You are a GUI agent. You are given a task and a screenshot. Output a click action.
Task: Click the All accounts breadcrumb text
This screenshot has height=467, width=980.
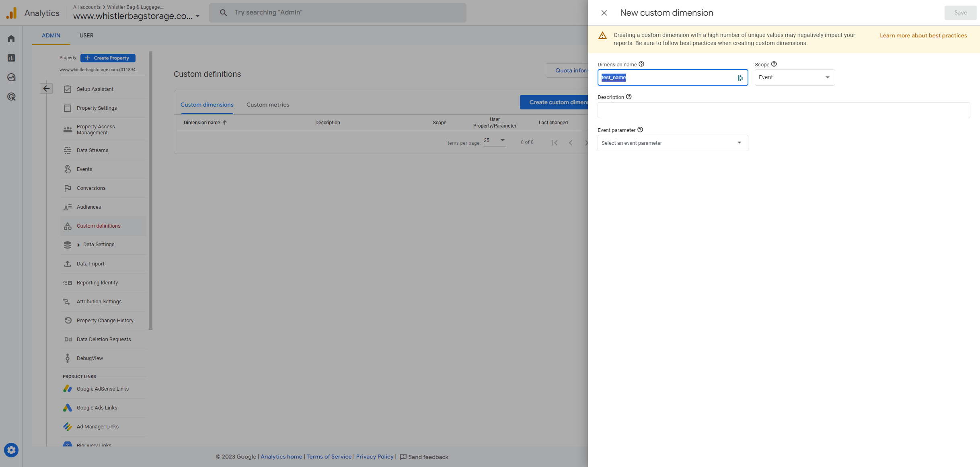(87, 7)
